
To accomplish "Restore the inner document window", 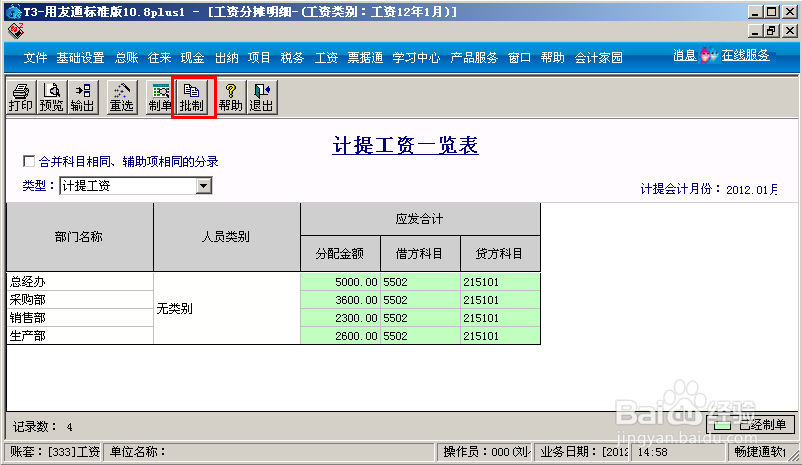I will (x=771, y=31).
